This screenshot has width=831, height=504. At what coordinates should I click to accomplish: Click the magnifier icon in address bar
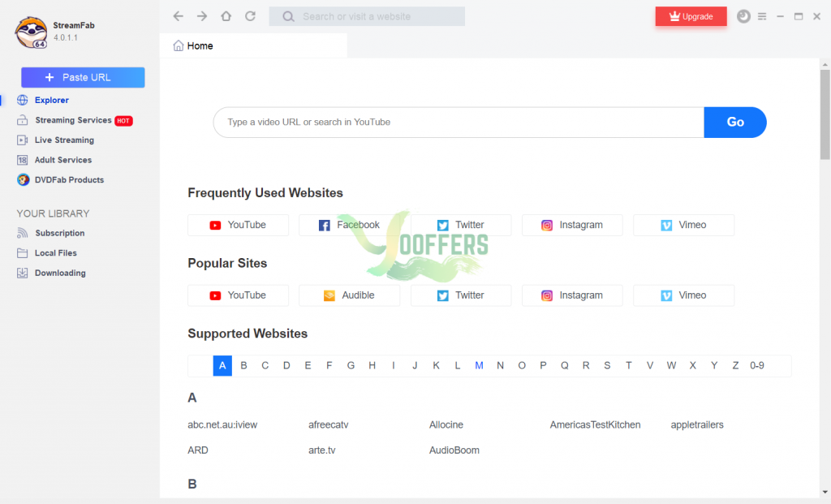click(288, 17)
